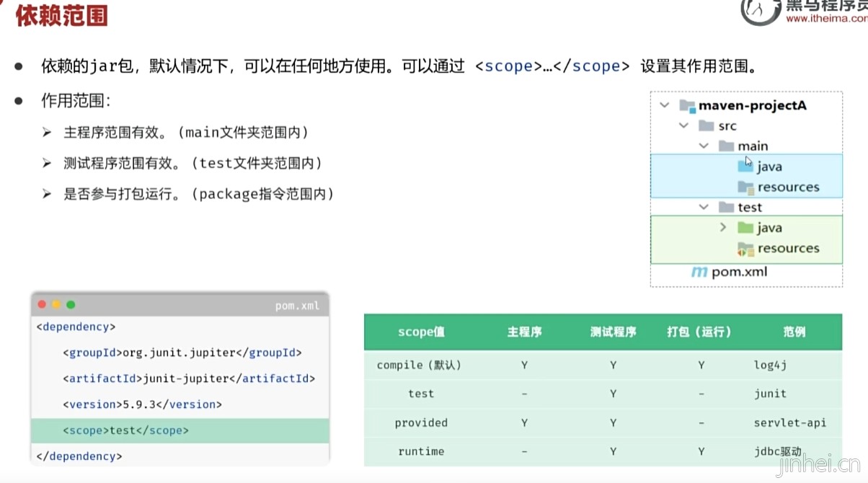Click the runtime scope table cell

pyautogui.click(x=421, y=452)
